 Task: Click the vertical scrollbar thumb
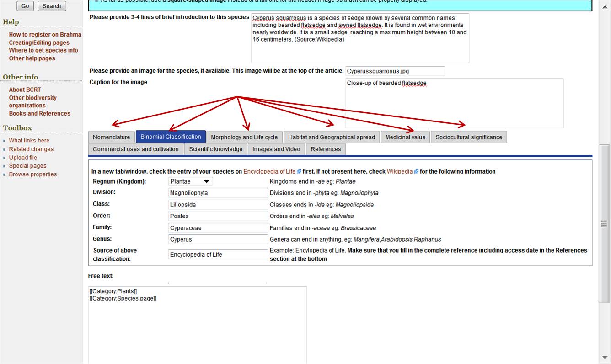pos(605,223)
